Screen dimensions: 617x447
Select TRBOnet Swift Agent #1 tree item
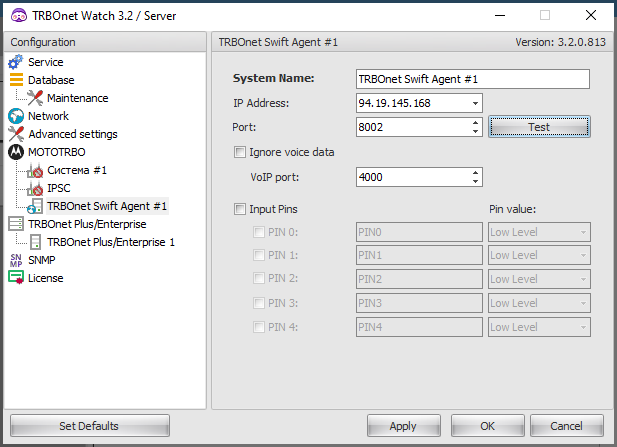pos(107,206)
